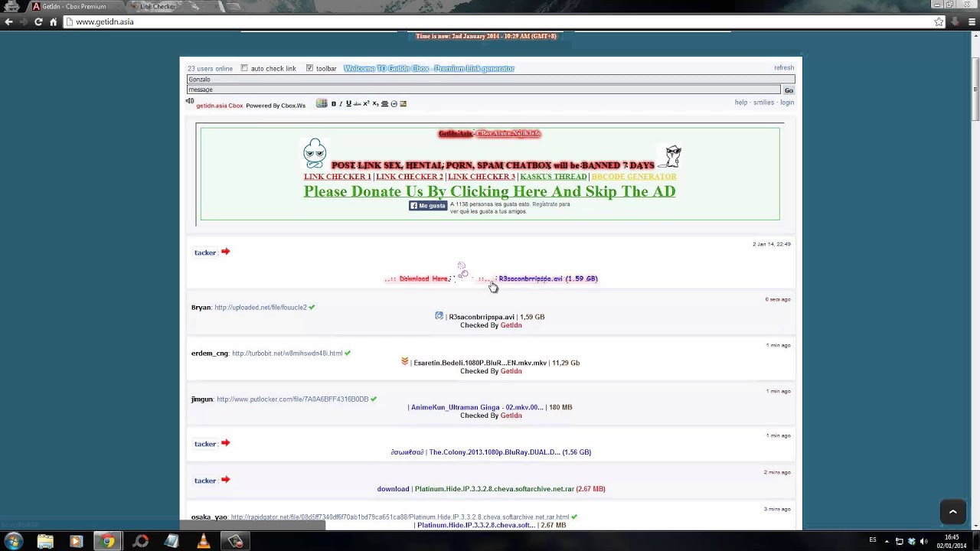This screenshot has width=980, height=551.
Task: Click the browser back arrow
Action: [x=8, y=22]
